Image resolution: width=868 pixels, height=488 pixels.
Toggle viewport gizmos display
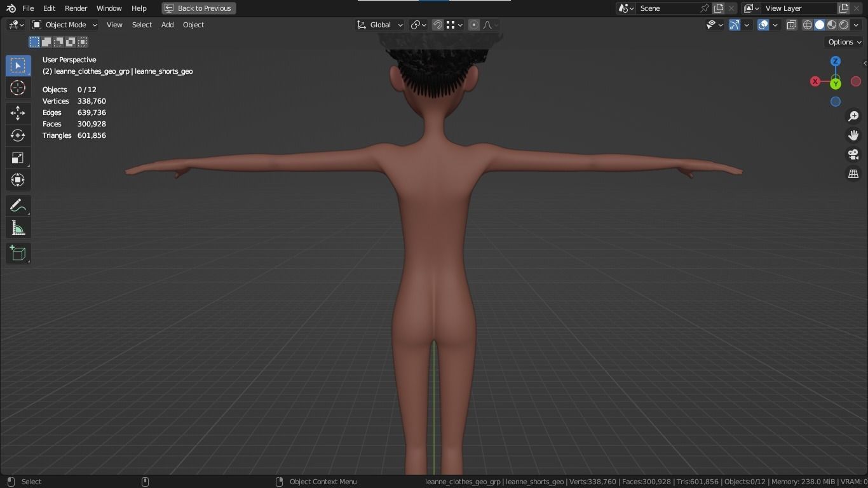[735, 25]
